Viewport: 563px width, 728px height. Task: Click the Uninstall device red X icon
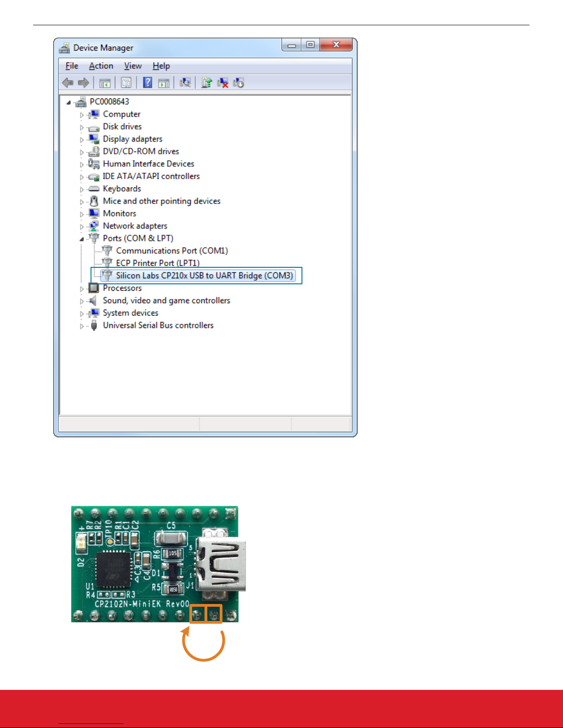click(223, 83)
